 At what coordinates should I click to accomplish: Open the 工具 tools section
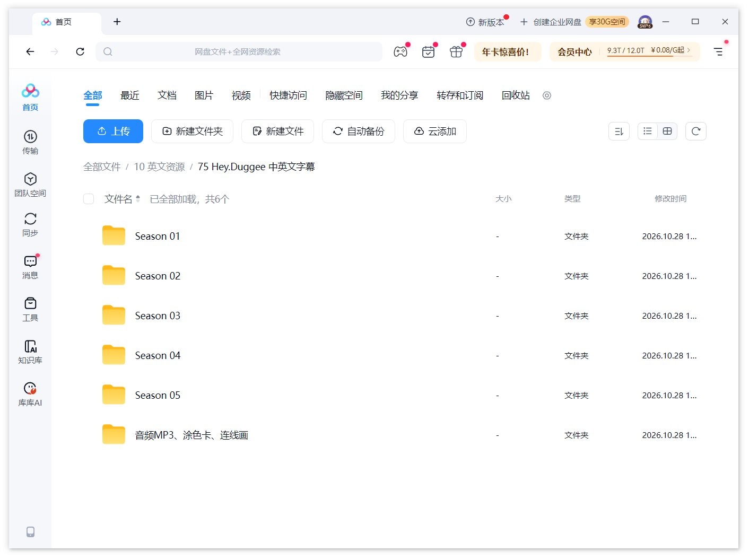pyautogui.click(x=30, y=310)
